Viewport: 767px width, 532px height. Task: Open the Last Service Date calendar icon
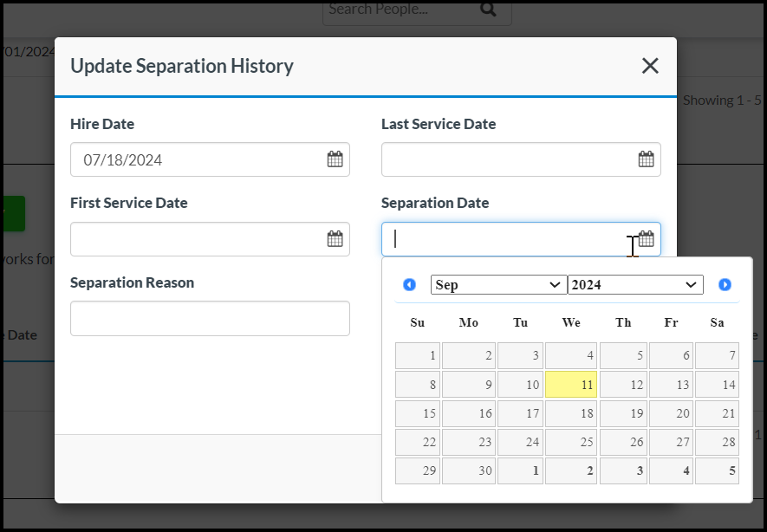click(646, 159)
